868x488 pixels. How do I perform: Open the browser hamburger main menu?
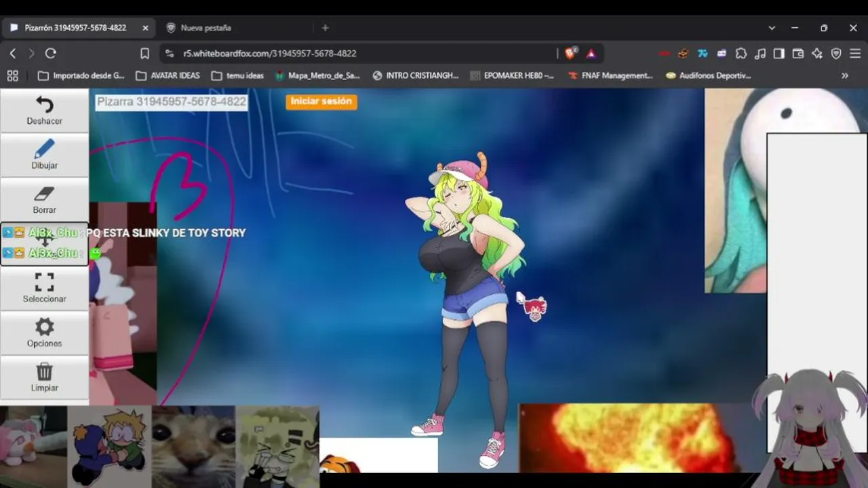(854, 54)
